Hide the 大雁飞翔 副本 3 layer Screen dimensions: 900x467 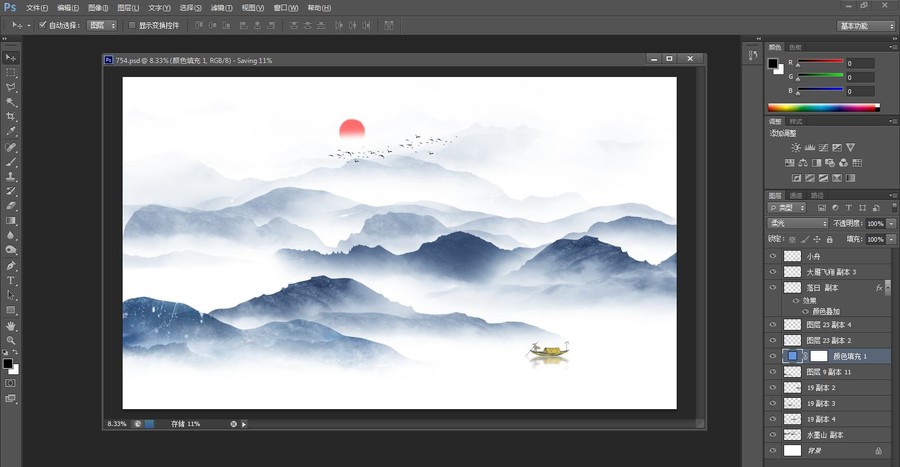pos(773,272)
